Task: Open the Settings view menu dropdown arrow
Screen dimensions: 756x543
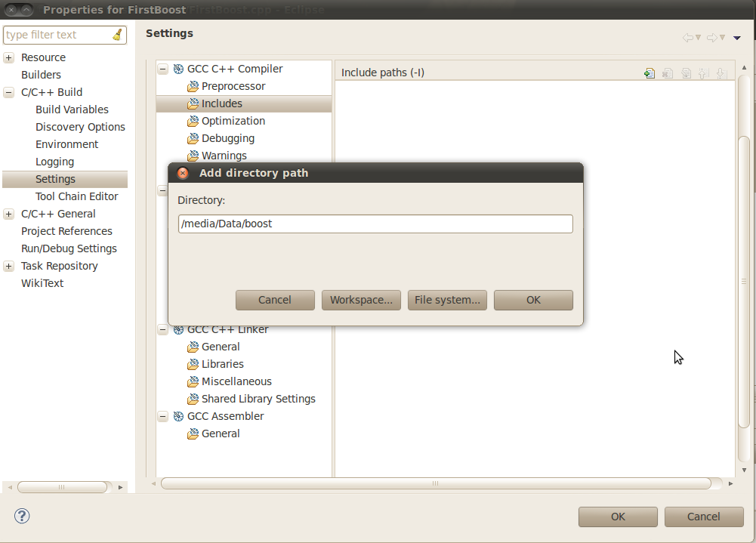Action: [x=737, y=38]
